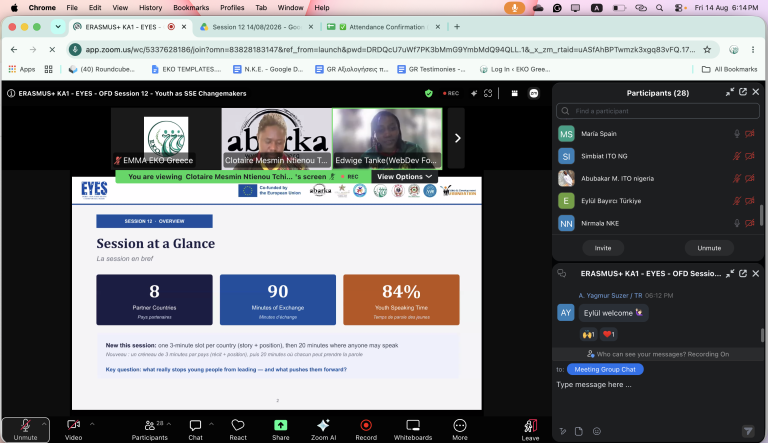This screenshot has height=443, width=768.
Task: Start screen Share from the toolbar
Action: click(281, 430)
